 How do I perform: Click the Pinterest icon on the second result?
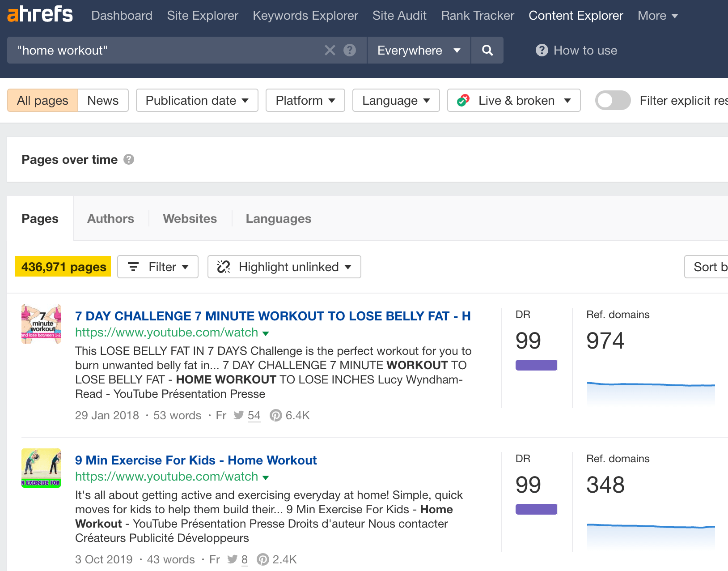pyautogui.click(x=263, y=559)
